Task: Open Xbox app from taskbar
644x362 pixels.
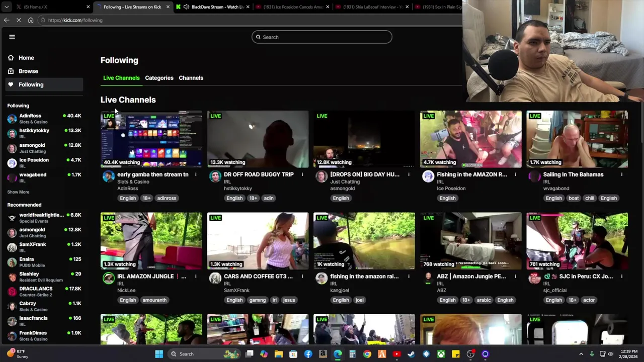Action: pos(441,354)
